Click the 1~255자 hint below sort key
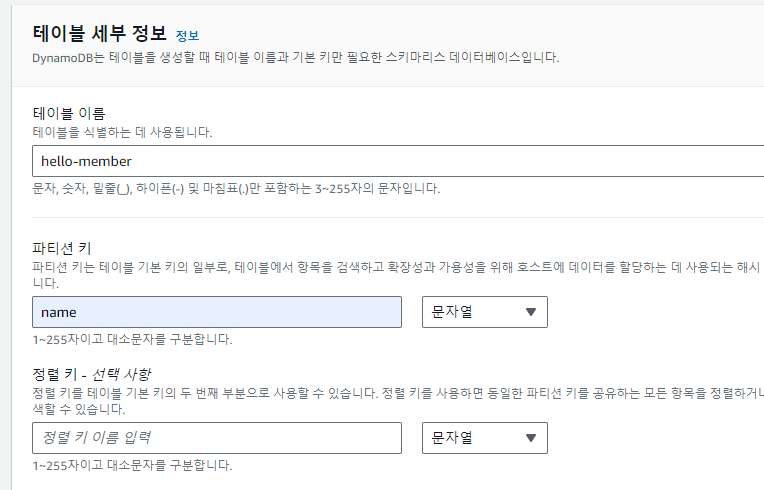This screenshot has height=490, width=764. 132,465
